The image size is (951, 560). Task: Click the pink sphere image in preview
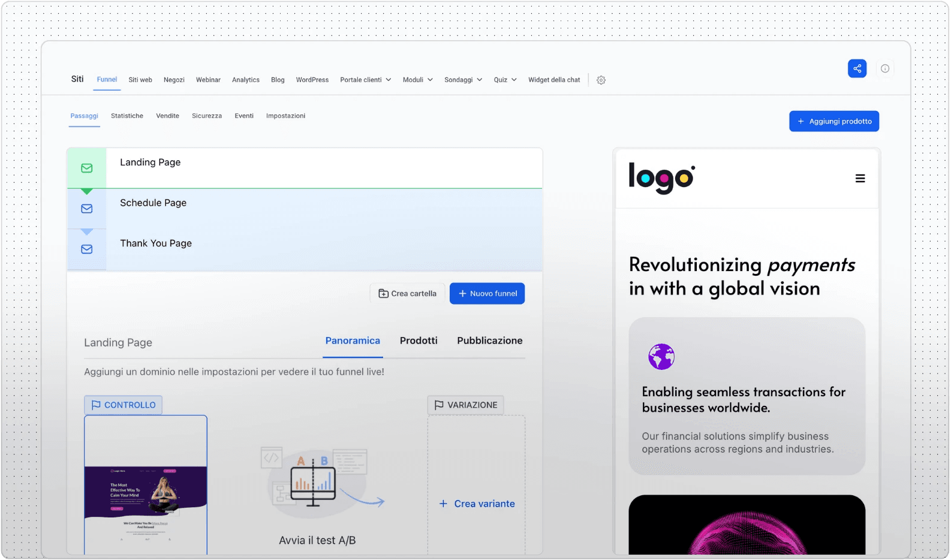point(747,525)
